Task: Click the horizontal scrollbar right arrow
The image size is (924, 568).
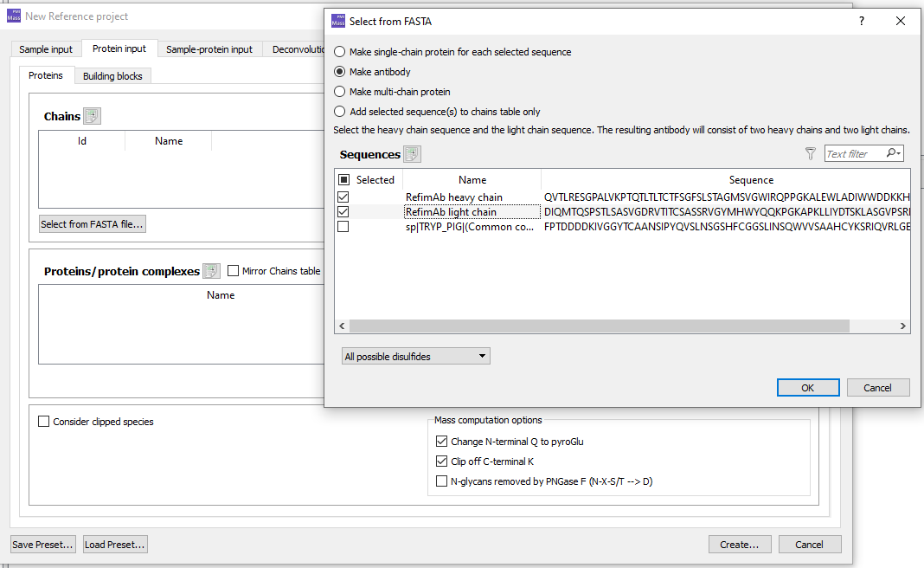Action: pos(902,326)
